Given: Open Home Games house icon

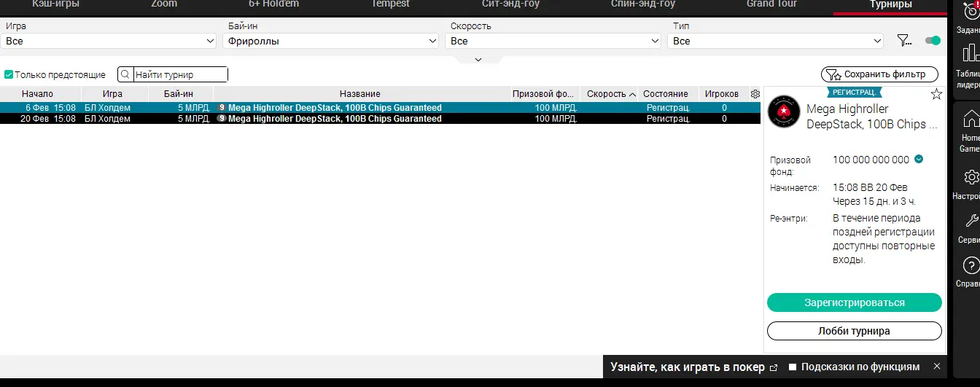Looking at the screenshot, I should [971, 118].
